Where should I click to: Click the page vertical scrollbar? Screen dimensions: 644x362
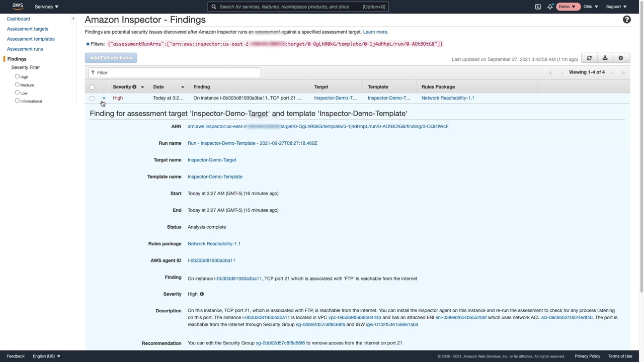coord(641,151)
